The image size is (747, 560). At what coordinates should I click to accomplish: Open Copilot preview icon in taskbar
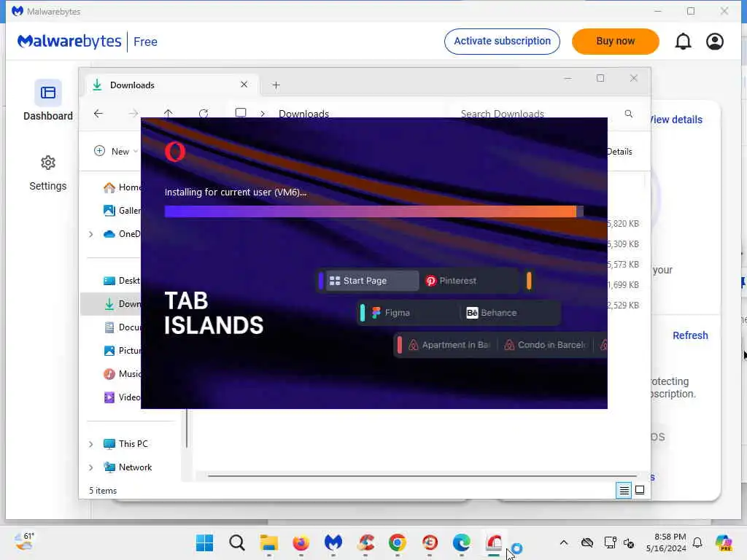724,542
